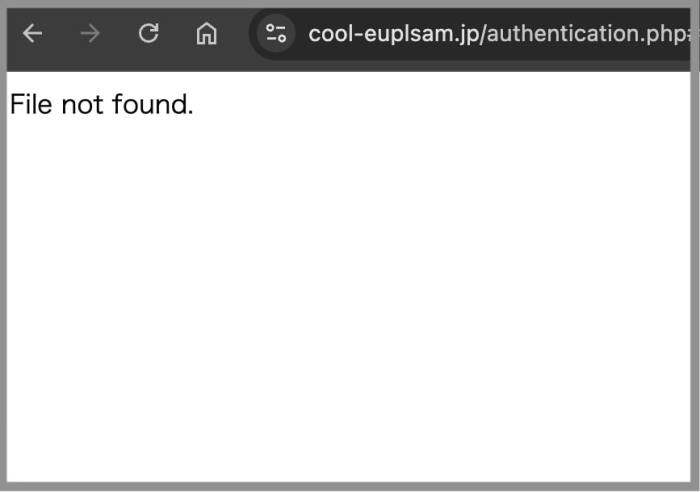
Task: Select the browser reload button
Action: click(148, 33)
